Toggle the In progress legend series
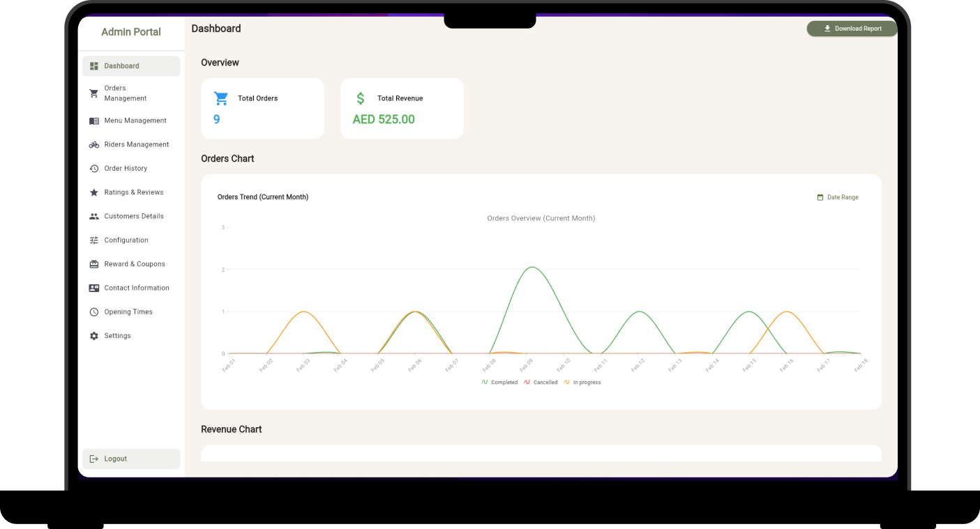Viewport: 980px width, 529px height. (582, 383)
